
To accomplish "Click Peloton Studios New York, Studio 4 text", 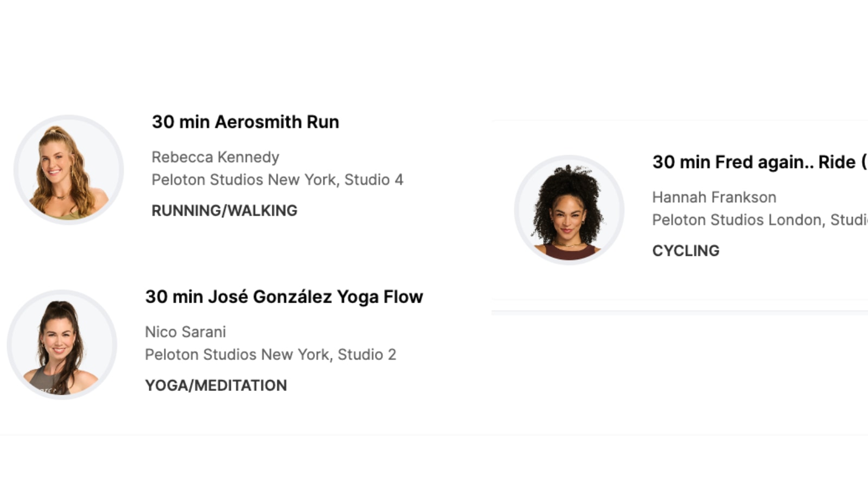I will [277, 180].
